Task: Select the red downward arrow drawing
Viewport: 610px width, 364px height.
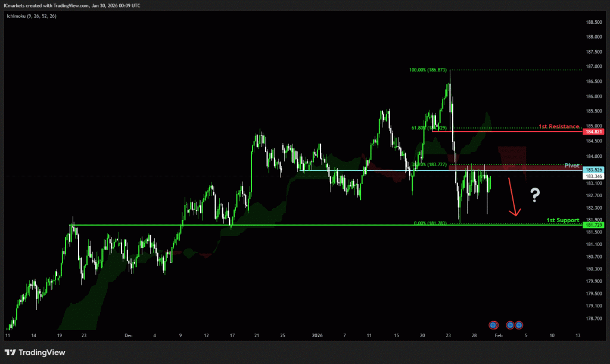Action: pyautogui.click(x=513, y=197)
